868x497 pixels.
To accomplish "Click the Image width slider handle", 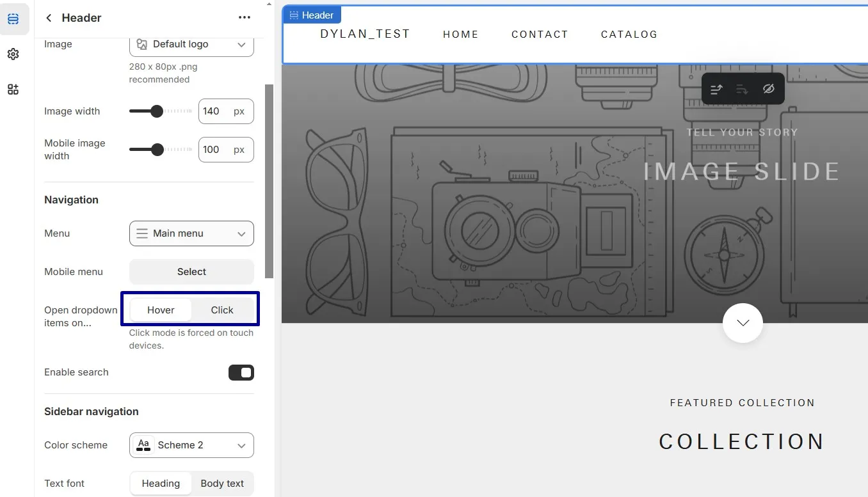I will (x=156, y=111).
